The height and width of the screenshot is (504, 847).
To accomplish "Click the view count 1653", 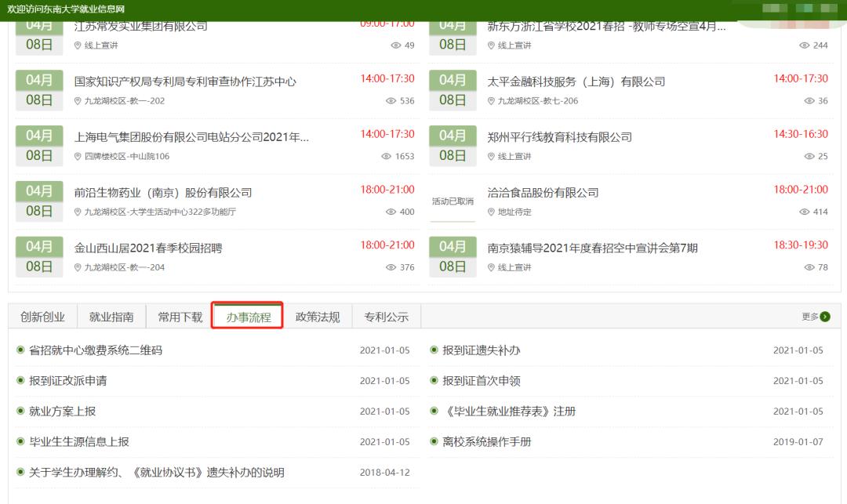I will point(405,157).
